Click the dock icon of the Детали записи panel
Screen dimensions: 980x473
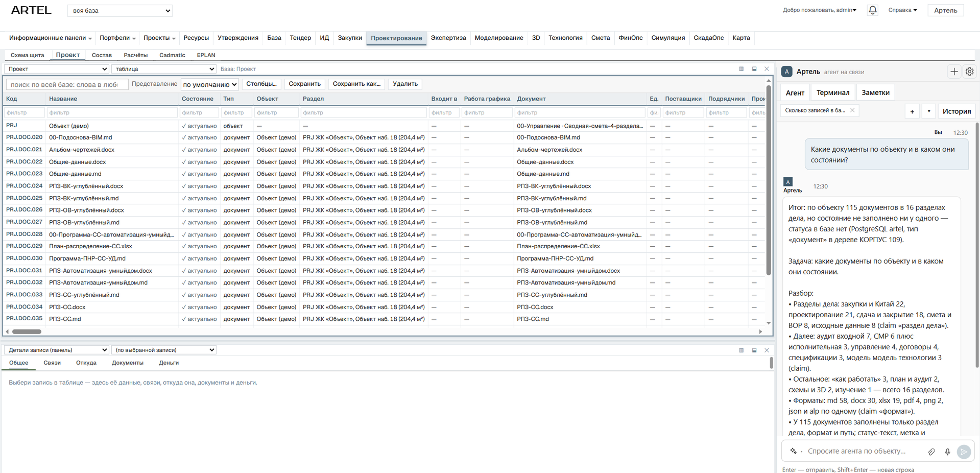(754, 350)
